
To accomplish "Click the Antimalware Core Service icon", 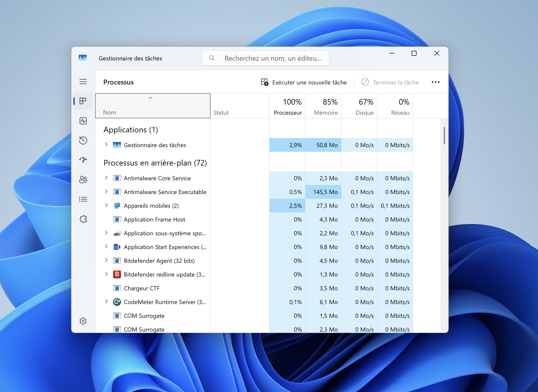I will pyautogui.click(x=117, y=178).
